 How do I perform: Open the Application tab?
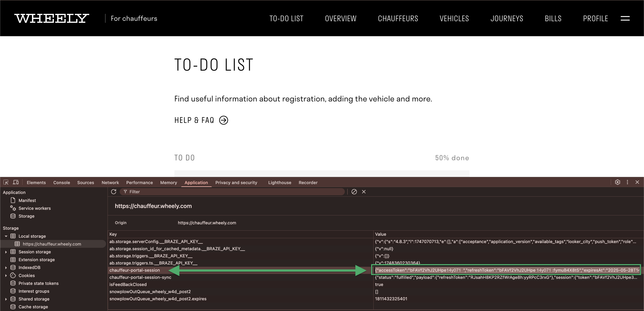tap(196, 183)
